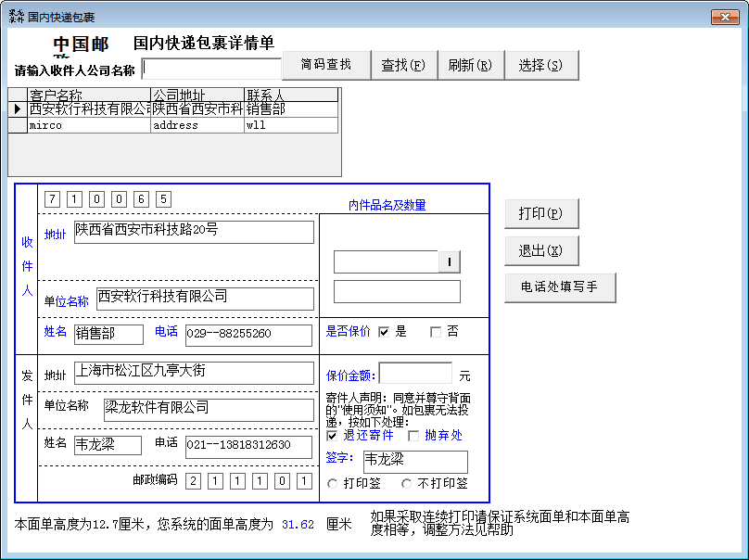749x560 pixels.
Task: Select the 不打印签 radio button
Action: click(x=406, y=484)
